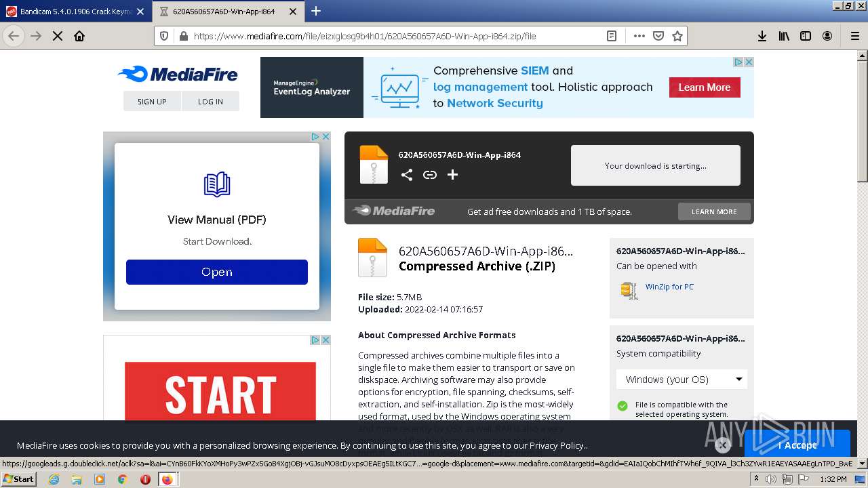Show the Firefox sidebars

pyautogui.click(x=806, y=36)
